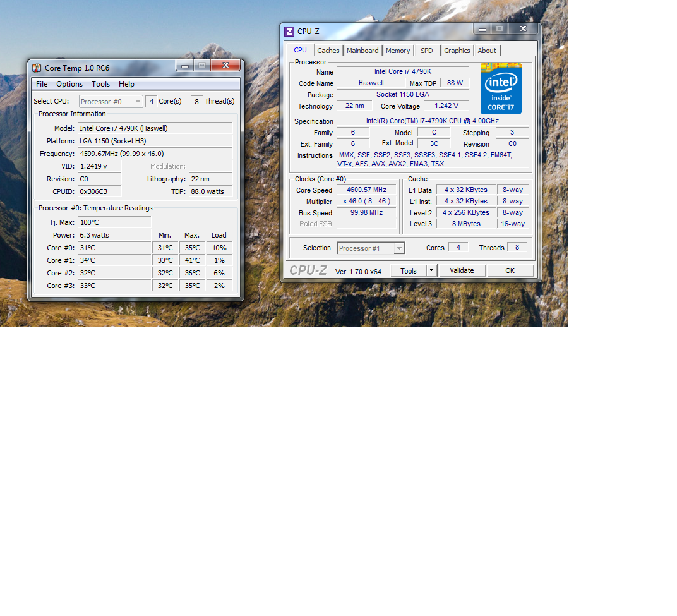The image size is (677, 616).
Task: Click the CPU-Z version text Ver. 1.70.0.x64
Action: click(x=358, y=272)
